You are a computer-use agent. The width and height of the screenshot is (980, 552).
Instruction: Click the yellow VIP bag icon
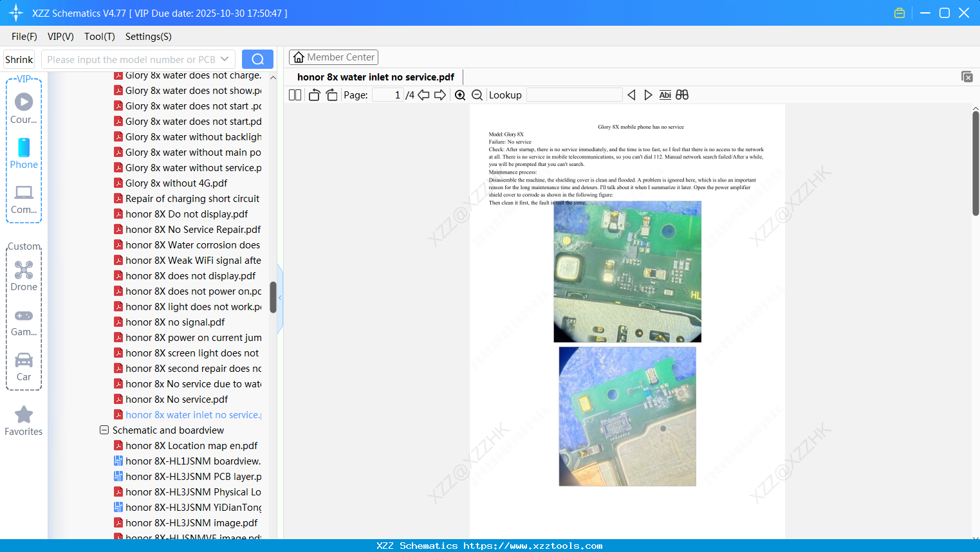point(900,13)
